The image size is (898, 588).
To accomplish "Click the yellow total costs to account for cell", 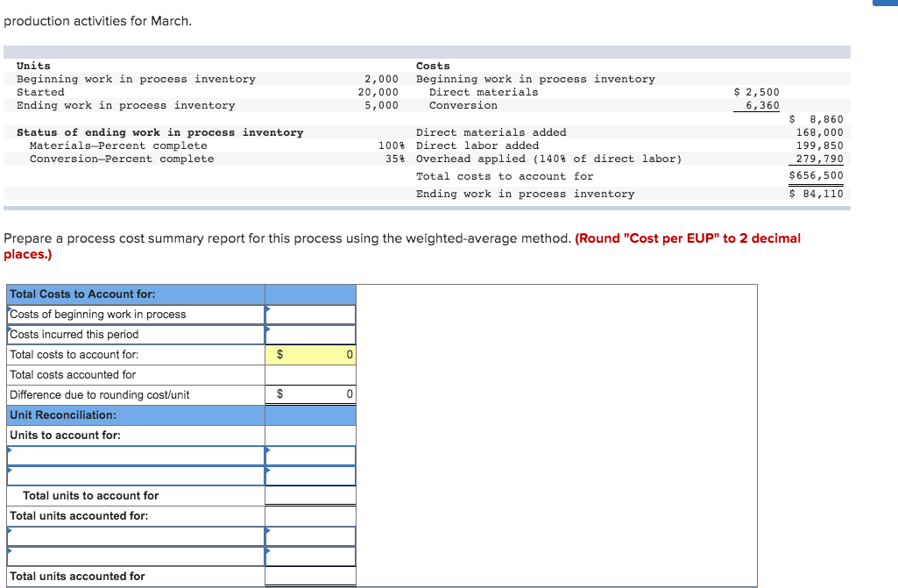I will [310, 354].
